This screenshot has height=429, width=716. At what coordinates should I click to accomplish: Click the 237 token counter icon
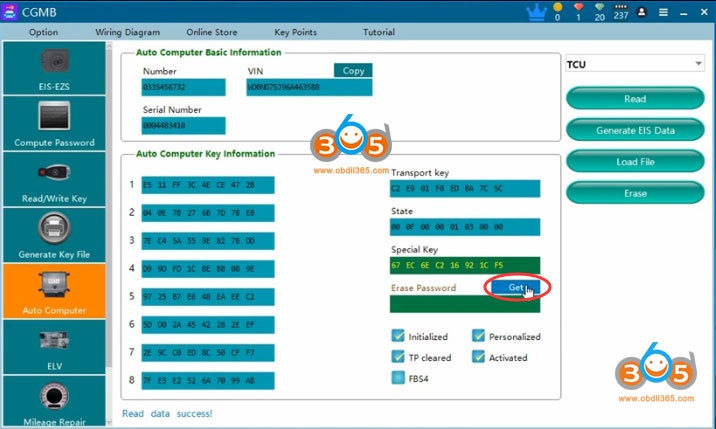(x=621, y=12)
